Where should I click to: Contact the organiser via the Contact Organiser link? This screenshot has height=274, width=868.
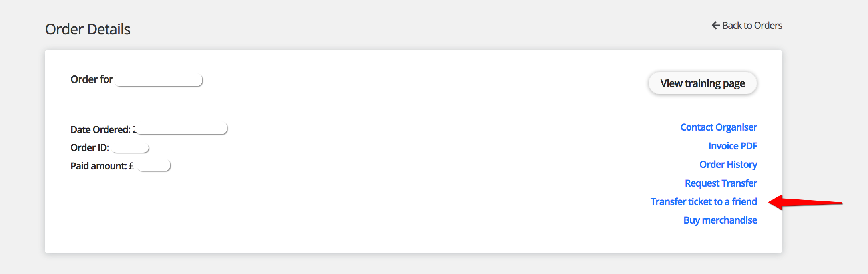point(718,127)
